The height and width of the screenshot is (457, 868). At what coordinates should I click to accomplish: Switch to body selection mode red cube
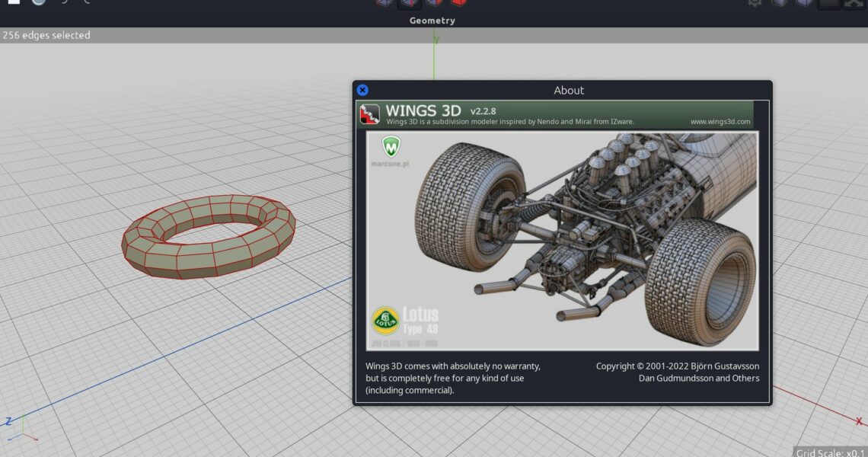458,2
